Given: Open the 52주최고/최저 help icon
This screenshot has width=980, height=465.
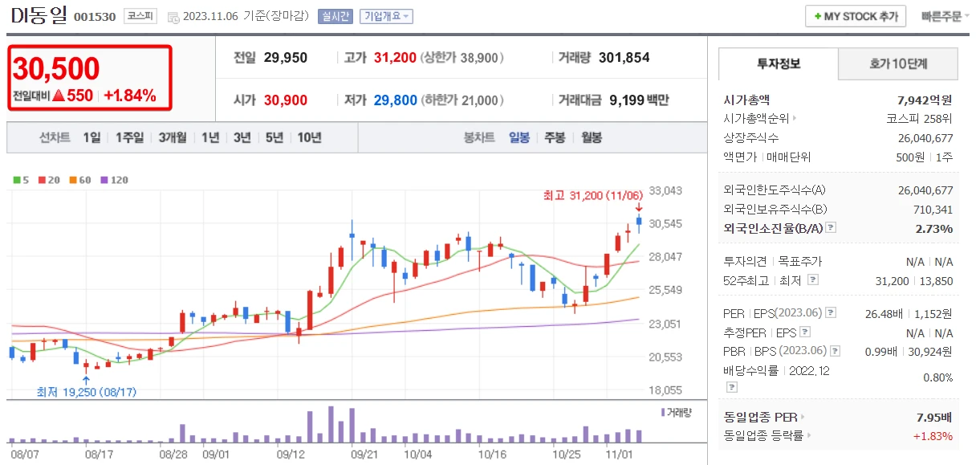Looking at the screenshot, I should pos(813,281).
